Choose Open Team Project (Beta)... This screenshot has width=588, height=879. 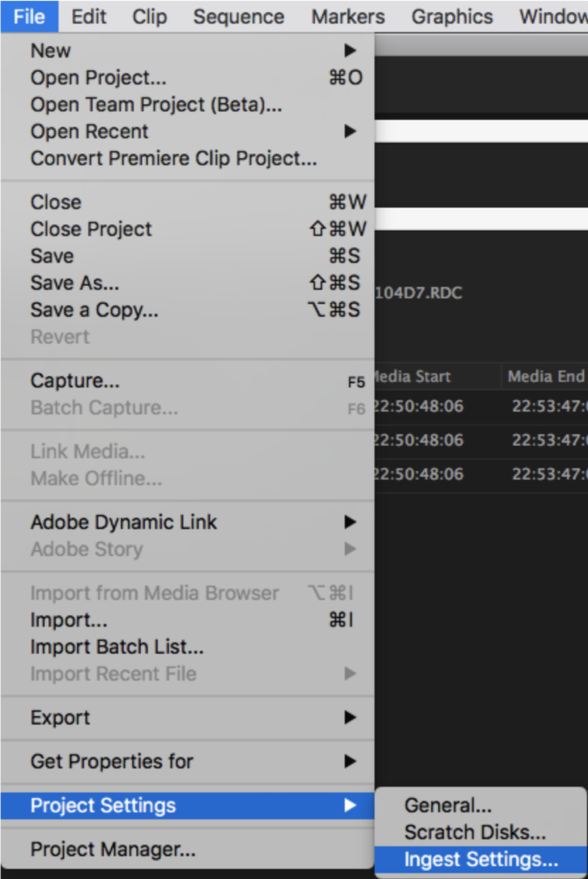click(x=188, y=104)
